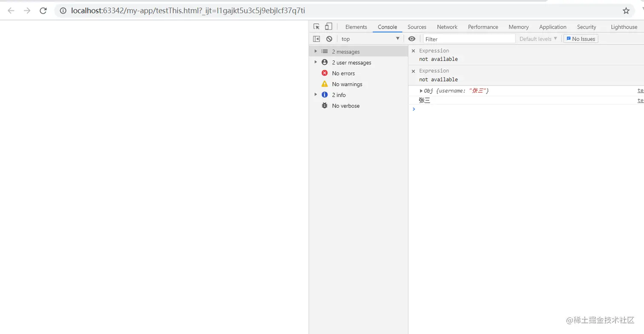Remove the first live expression with X

pyautogui.click(x=413, y=51)
